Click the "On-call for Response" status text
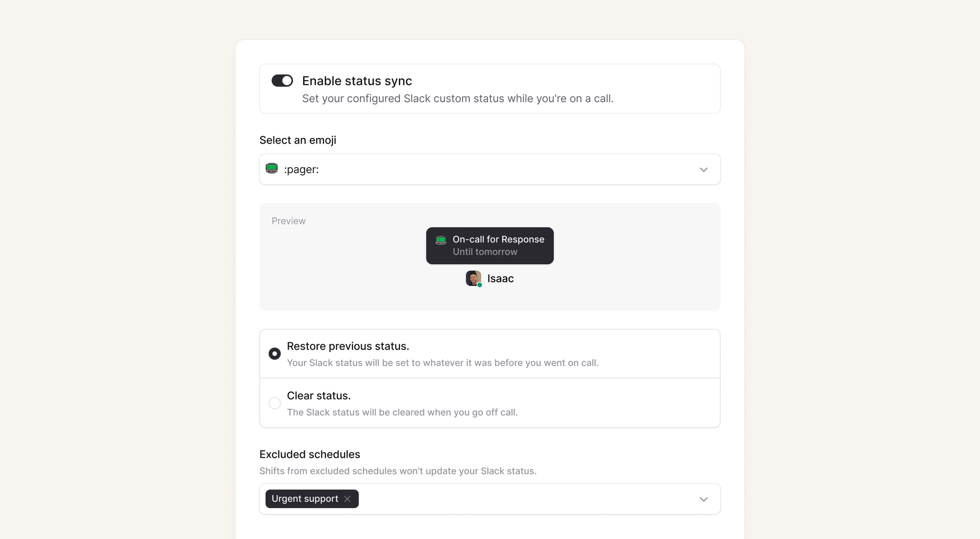This screenshot has height=539, width=980. pyautogui.click(x=498, y=239)
